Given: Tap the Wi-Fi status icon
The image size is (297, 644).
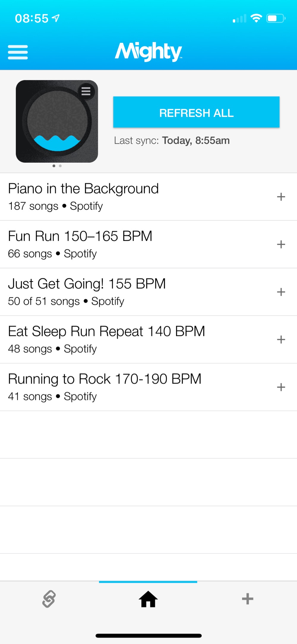Looking at the screenshot, I should point(256,18).
